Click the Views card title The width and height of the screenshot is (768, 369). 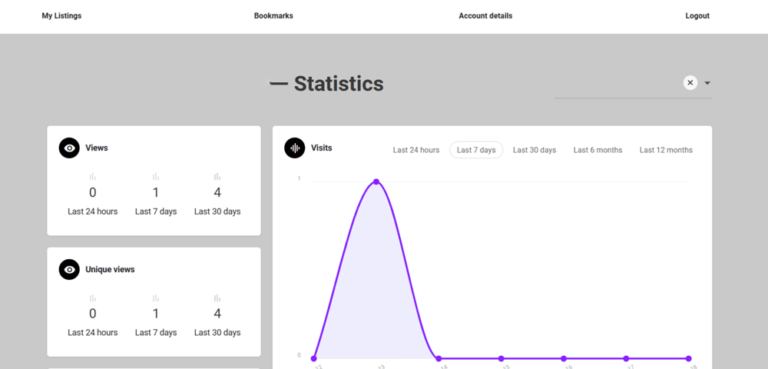click(96, 148)
